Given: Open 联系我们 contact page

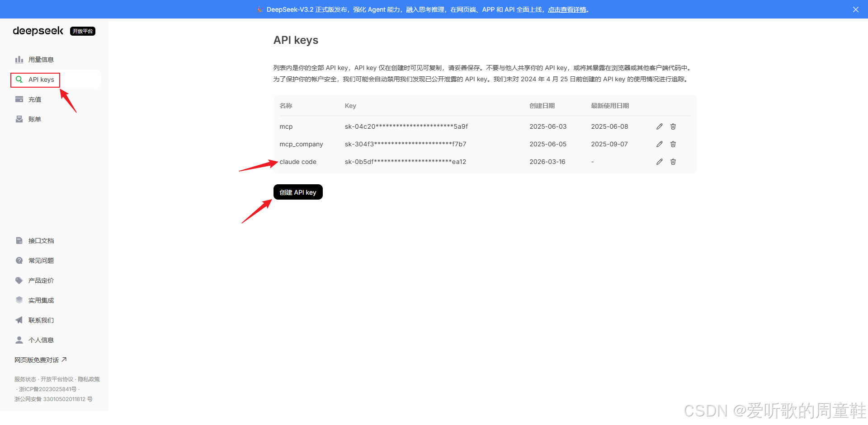Looking at the screenshot, I should pos(41,320).
